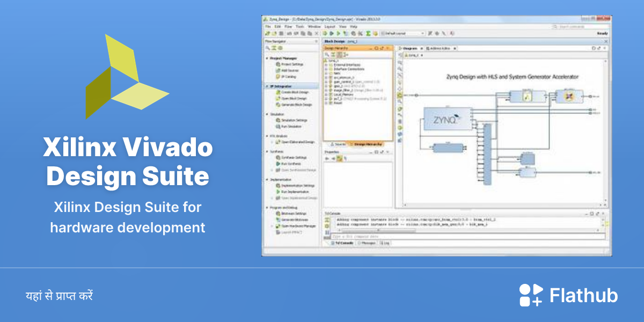This screenshot has width=644, height=322.
Task: Collapse the Simulation section
Action: click(267, 114)
